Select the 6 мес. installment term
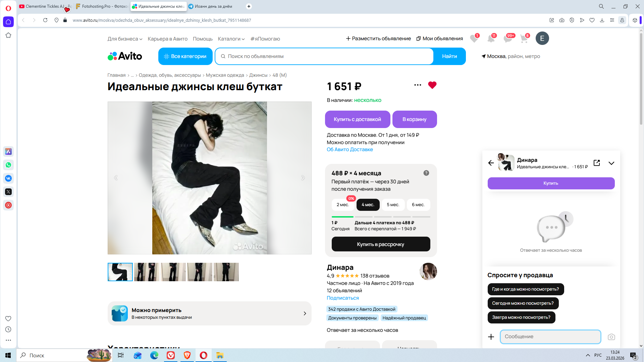The width and height of the screenshot is (644, 362). 418,205
